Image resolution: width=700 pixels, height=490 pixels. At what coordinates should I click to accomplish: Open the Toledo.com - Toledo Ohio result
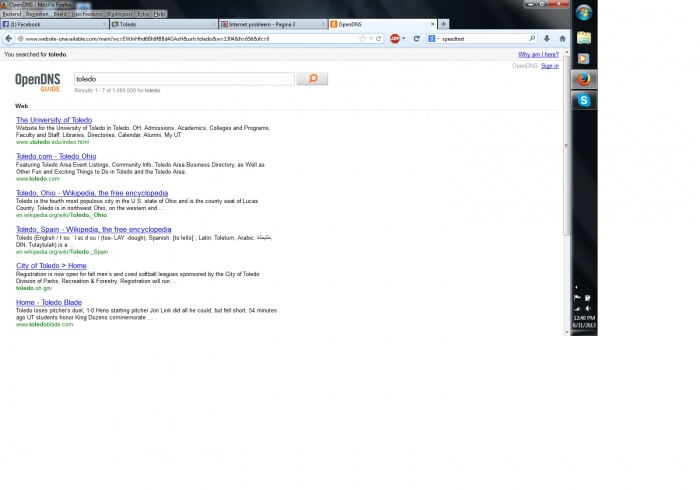(56, 156)
